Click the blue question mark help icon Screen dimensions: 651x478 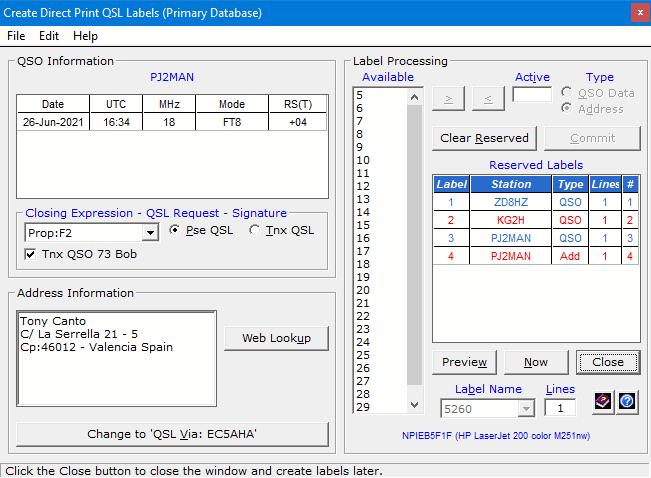pos(627,402)
